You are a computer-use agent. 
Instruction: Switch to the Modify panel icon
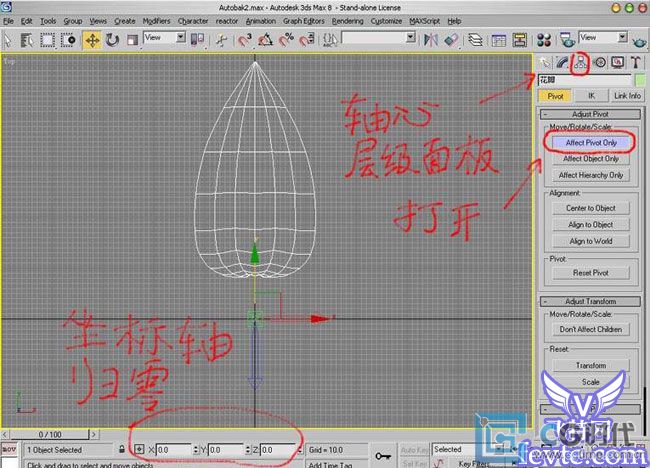pos(563,61)
